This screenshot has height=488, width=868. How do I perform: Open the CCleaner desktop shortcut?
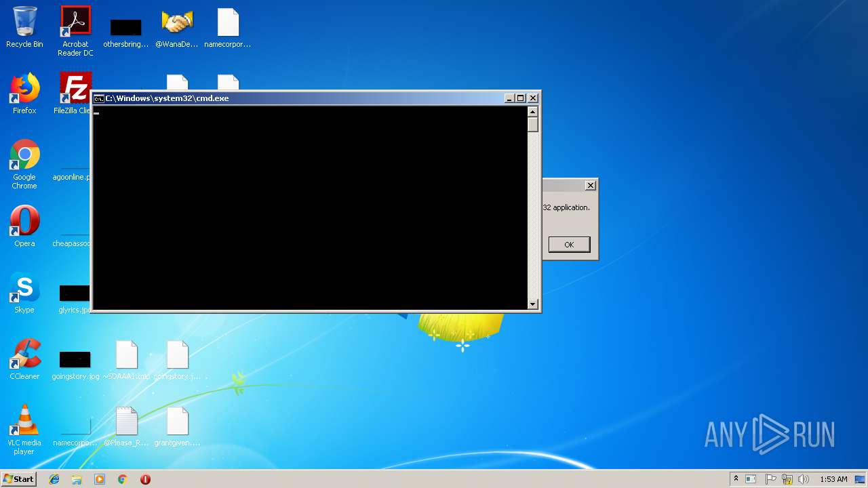point(24,359)
